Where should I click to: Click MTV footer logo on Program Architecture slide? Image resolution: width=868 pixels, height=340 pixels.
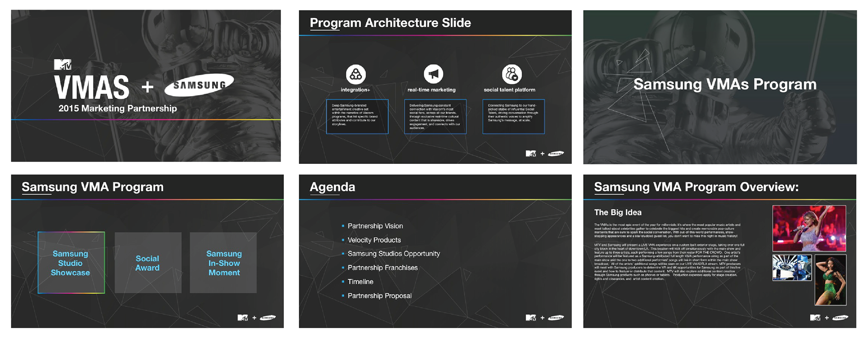(531, 153)
